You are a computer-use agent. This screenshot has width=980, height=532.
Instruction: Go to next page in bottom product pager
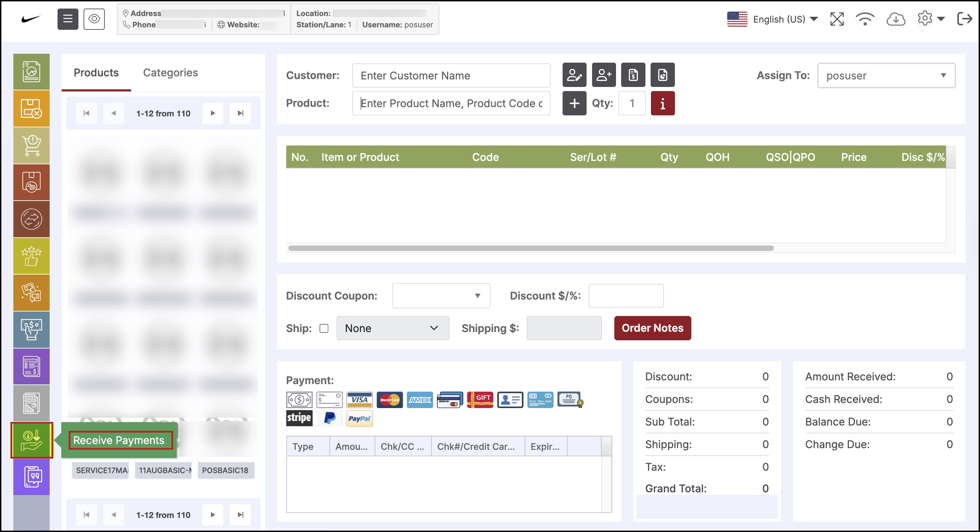coord(213,515)
